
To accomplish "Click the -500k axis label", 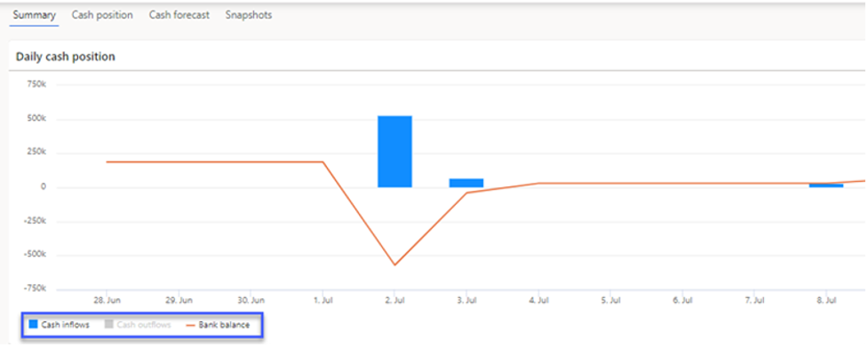I will (36, 255).
